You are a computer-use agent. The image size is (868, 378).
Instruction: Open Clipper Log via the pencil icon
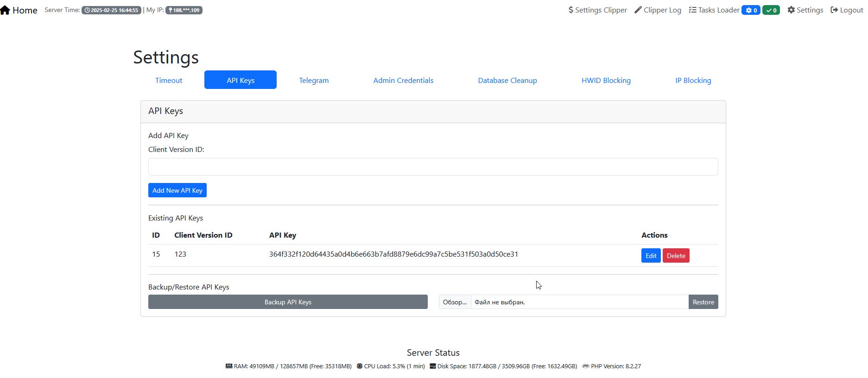coord(638,10)
